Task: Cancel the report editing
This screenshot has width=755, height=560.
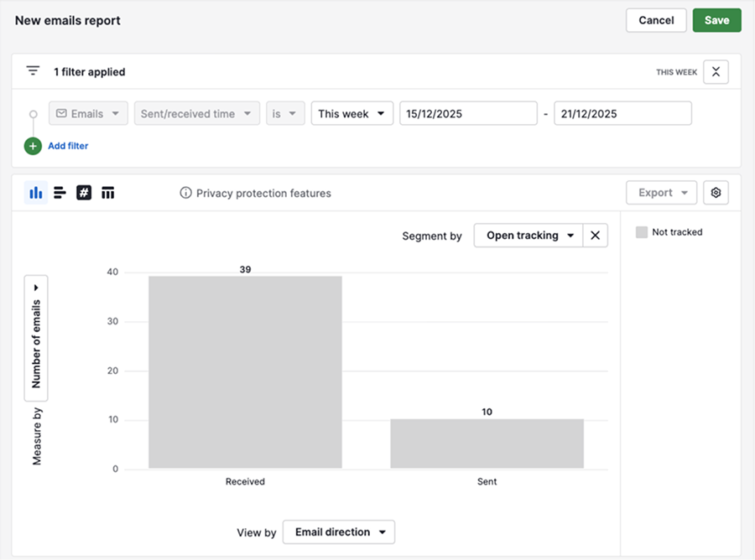Action: click(656, 20)
